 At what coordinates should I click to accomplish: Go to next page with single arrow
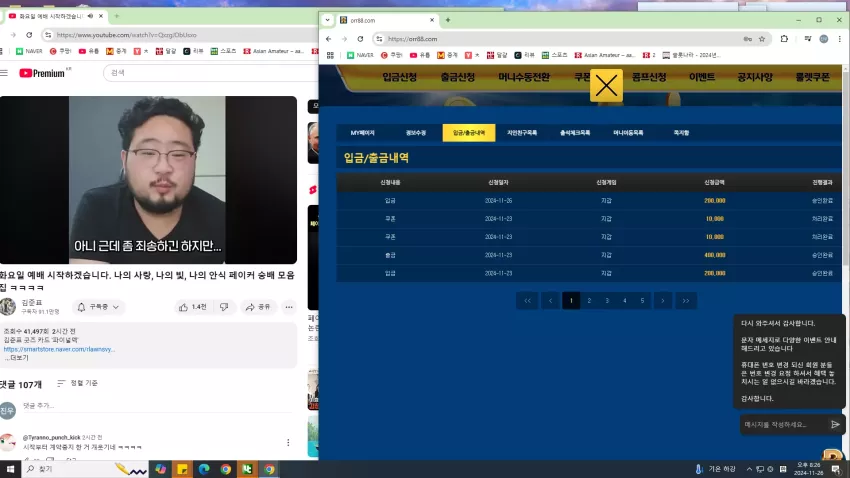pyautogui.click(x=662, y=301)
